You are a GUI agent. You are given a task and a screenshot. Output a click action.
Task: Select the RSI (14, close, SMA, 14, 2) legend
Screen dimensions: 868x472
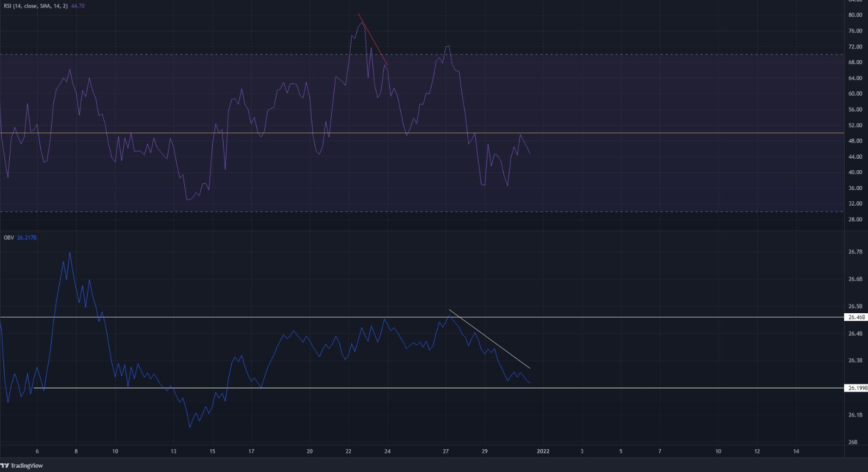(x=36, y=6)
